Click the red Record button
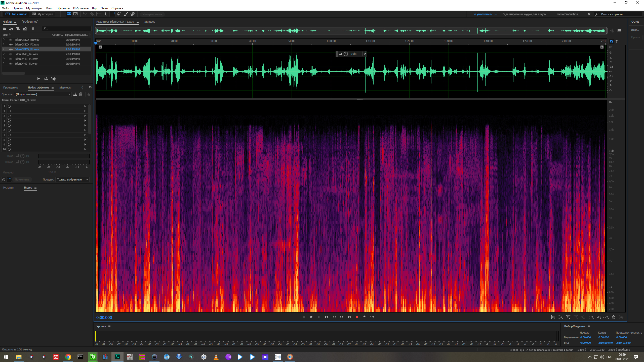The image size is (644, 362). (357, 317)
